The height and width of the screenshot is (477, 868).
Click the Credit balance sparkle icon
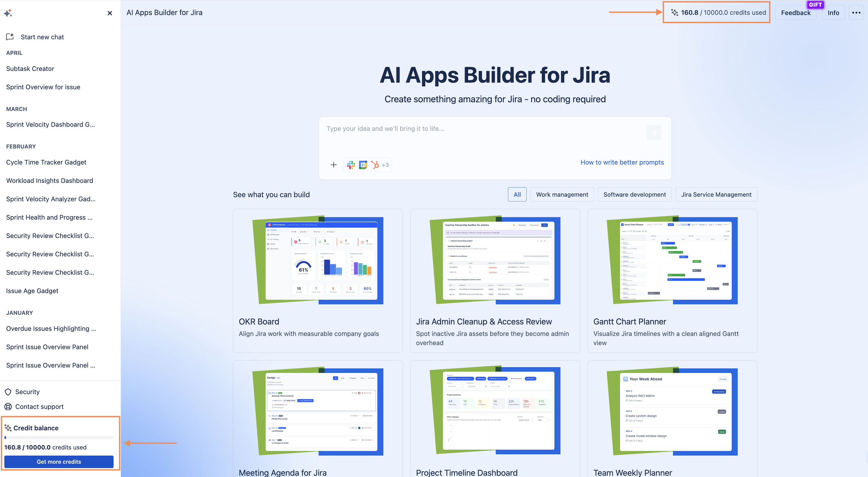coord(8,428)
